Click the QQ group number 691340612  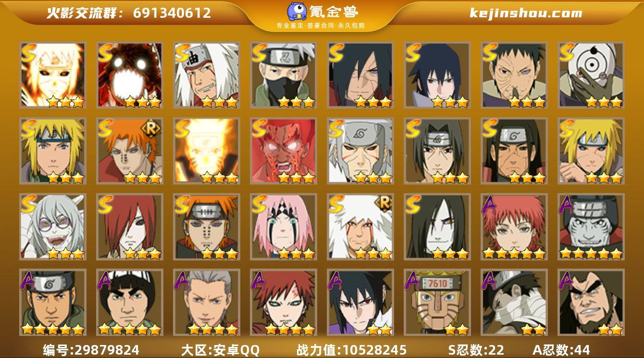pyautogui.click(x=172, y=13)
